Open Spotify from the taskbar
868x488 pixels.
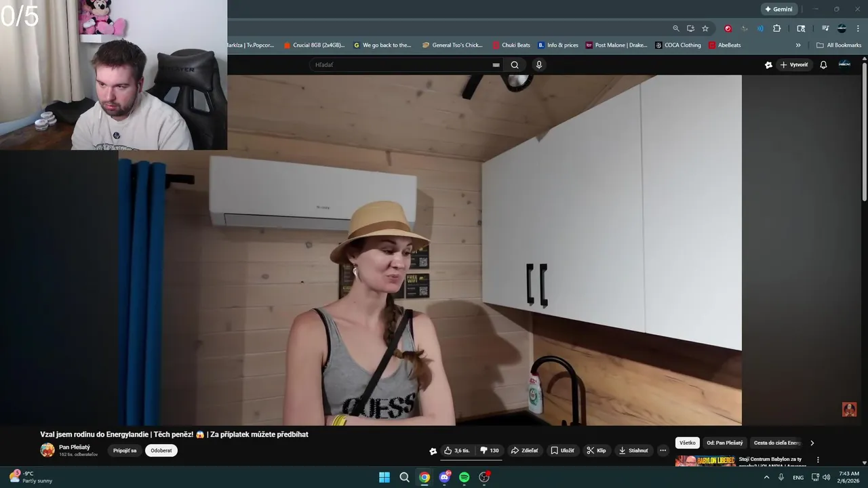point(465,477)
